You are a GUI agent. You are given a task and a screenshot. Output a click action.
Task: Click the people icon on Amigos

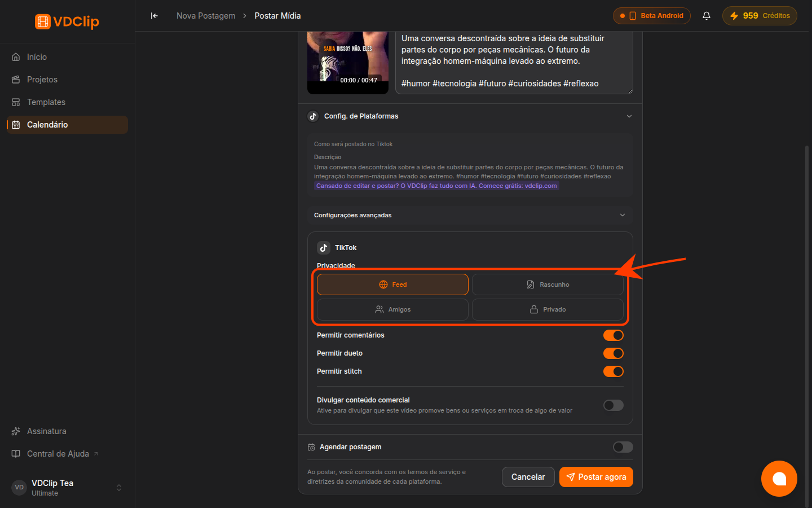coord(379,309)
